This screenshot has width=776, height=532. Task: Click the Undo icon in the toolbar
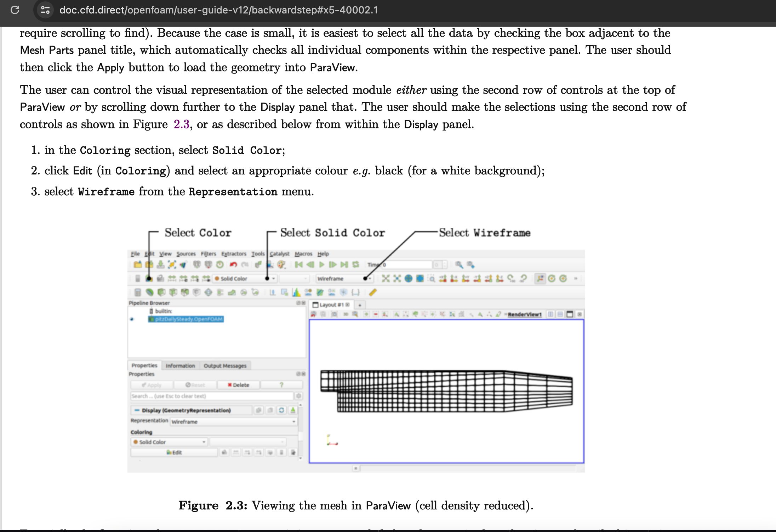(234, 265)
